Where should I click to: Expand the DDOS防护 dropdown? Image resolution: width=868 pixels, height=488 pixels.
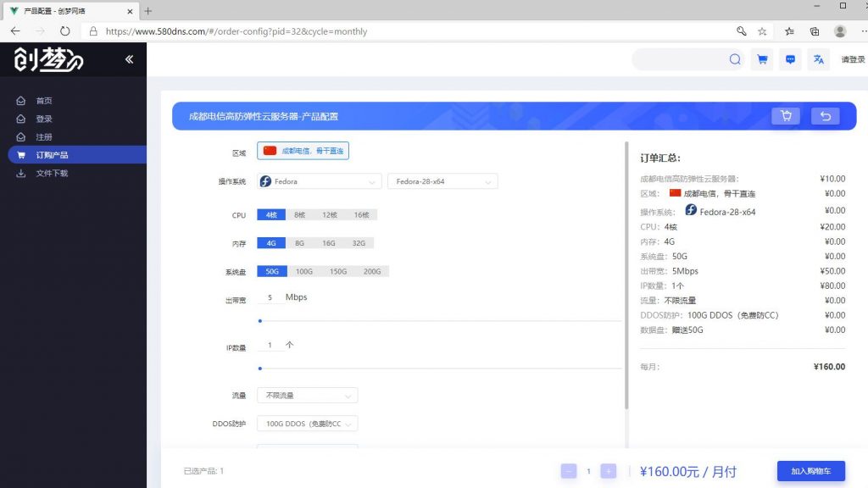307,423
